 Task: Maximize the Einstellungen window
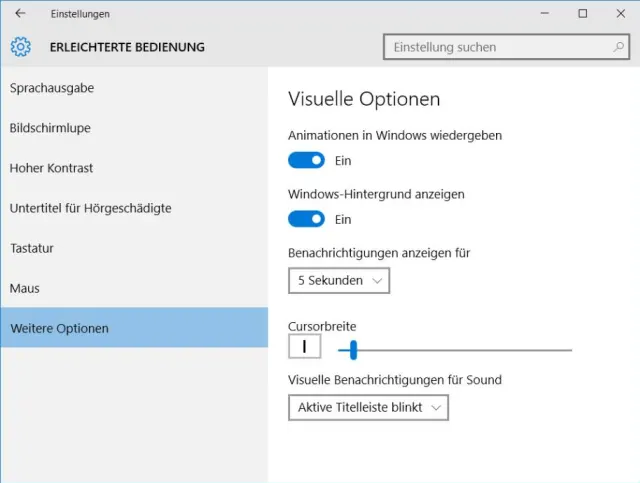(583, 14)
